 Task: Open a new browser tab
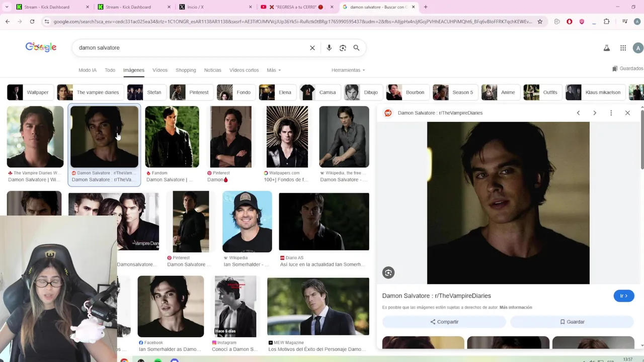point(426,7)
